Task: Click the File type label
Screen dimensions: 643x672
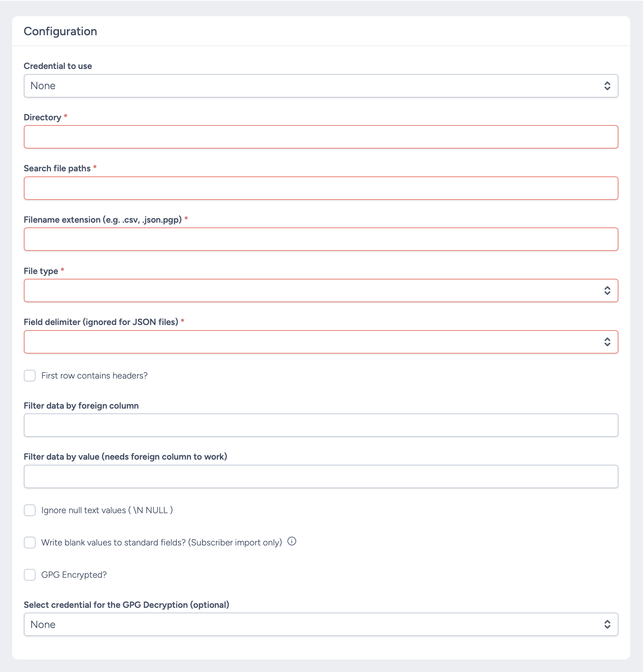Action: coord(41,271)
